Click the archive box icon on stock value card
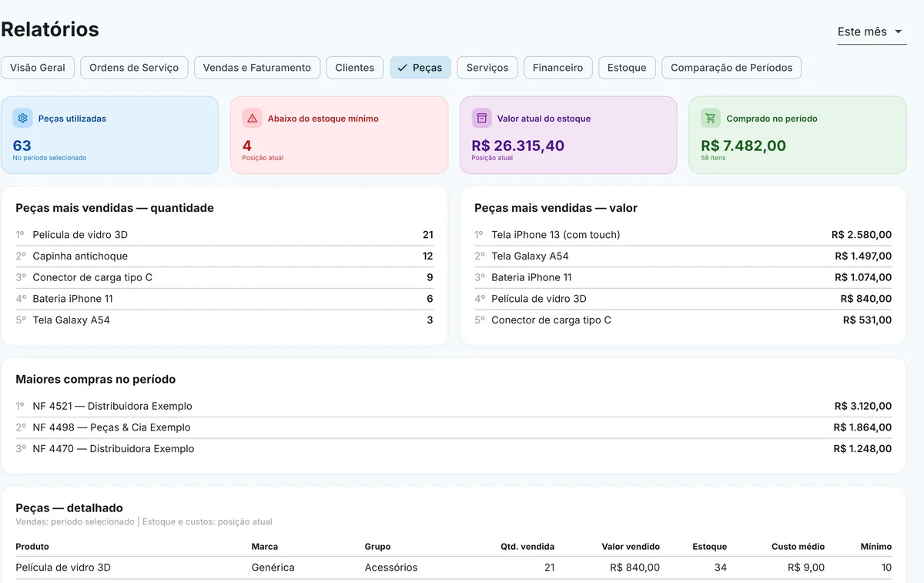924x583 pixels. 481,118
